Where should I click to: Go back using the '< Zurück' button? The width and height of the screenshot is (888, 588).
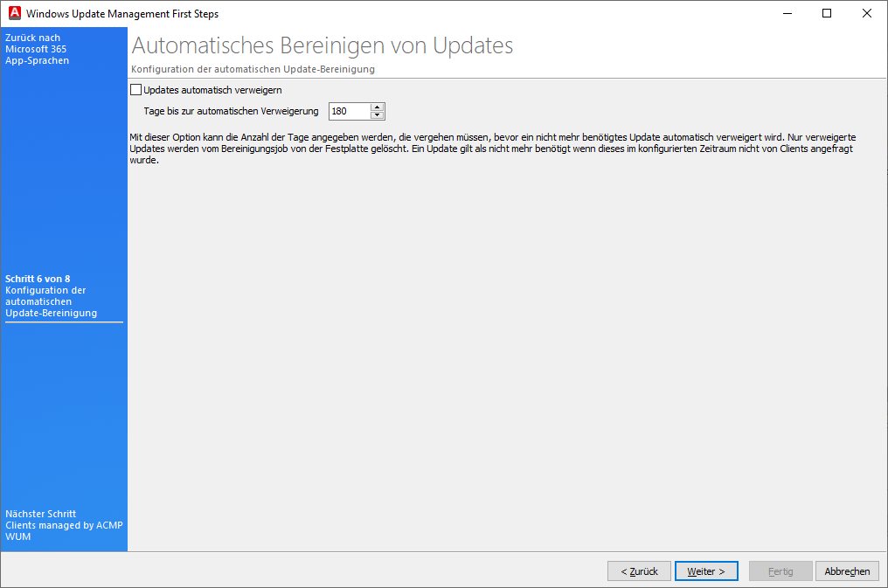(x=639, y=571)
